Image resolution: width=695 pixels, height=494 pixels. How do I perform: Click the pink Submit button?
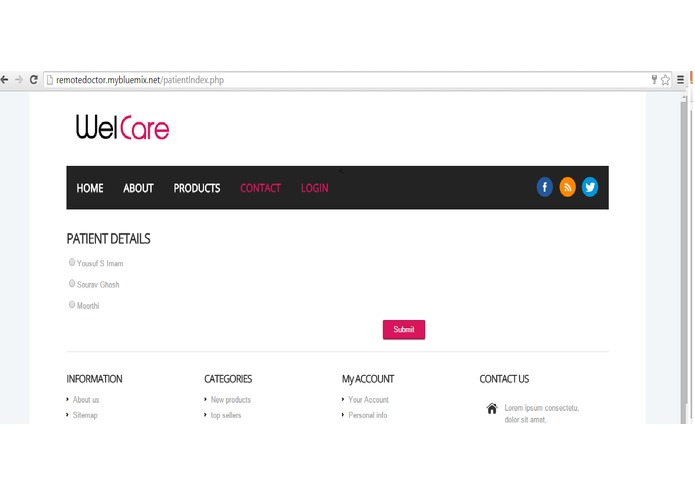[x=404, y=330]
